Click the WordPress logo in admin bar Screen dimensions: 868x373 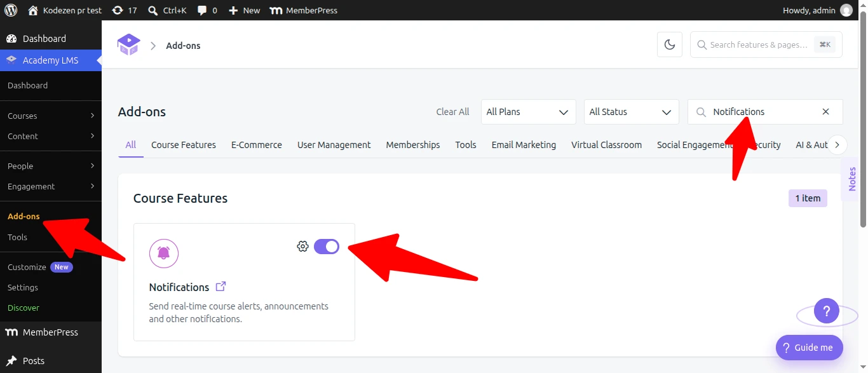(11, 10)
